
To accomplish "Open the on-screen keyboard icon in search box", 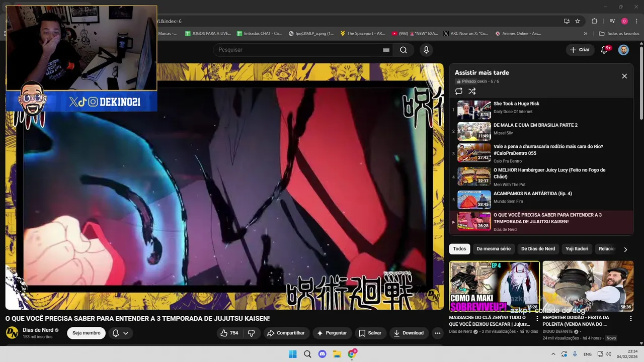I will [x=386, y=50].
